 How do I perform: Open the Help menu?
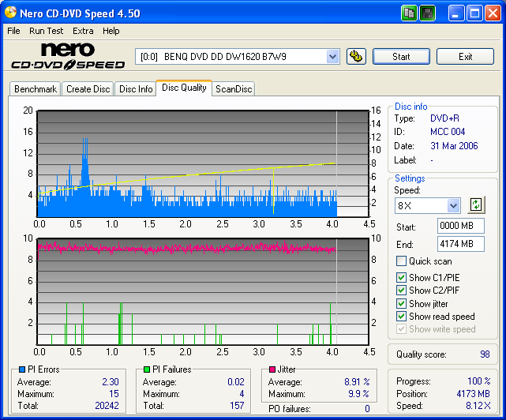coord(111,31)
